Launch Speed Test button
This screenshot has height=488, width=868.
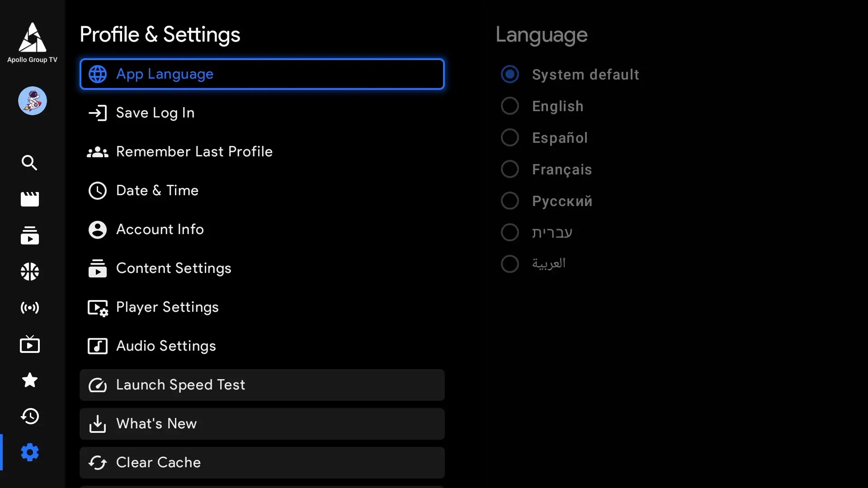click(x=262, y=385)
